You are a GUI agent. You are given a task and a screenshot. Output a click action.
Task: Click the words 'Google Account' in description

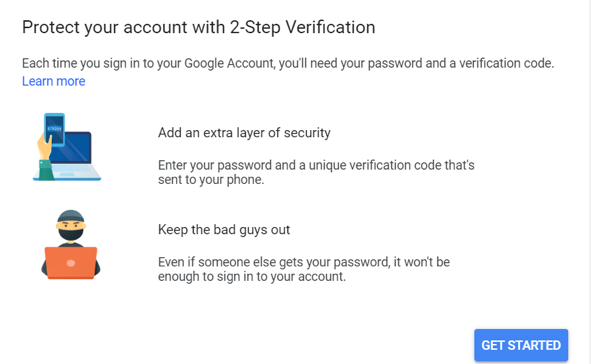(x=230, y=63)
